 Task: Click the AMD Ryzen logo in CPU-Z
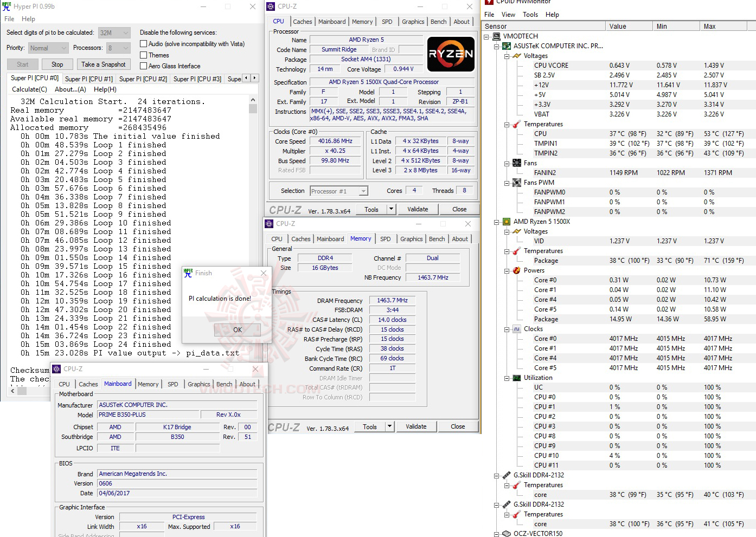[x=451, y=54]
